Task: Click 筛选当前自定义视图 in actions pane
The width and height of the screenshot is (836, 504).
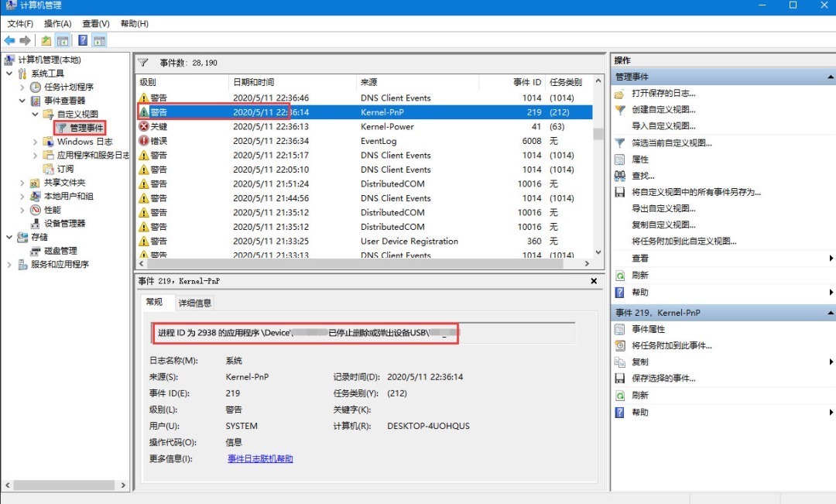Action: pyautogui.click(x=671, y=143)
